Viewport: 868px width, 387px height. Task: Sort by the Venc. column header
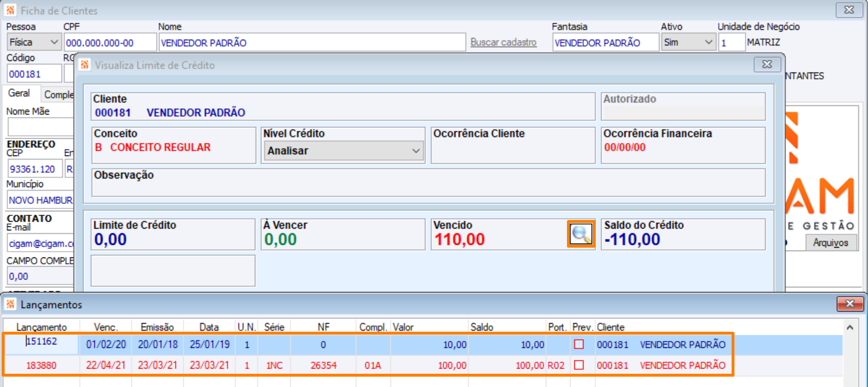[106, 327]
